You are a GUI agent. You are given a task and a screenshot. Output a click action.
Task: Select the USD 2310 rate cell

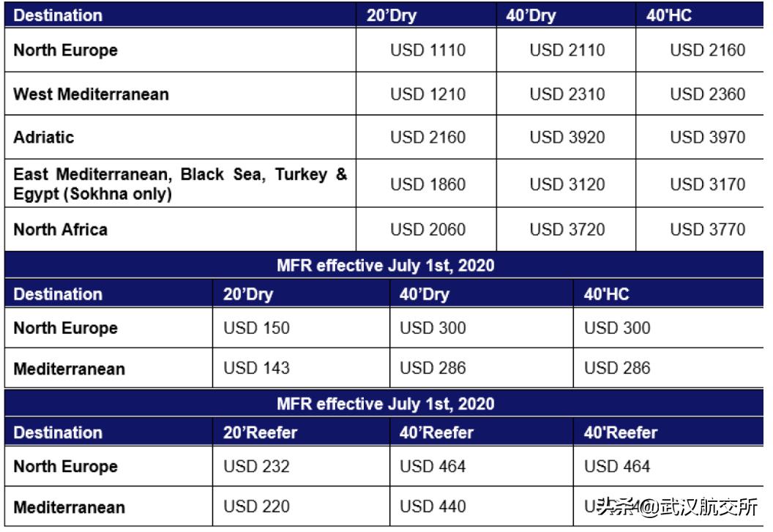(x=567, y=94)
